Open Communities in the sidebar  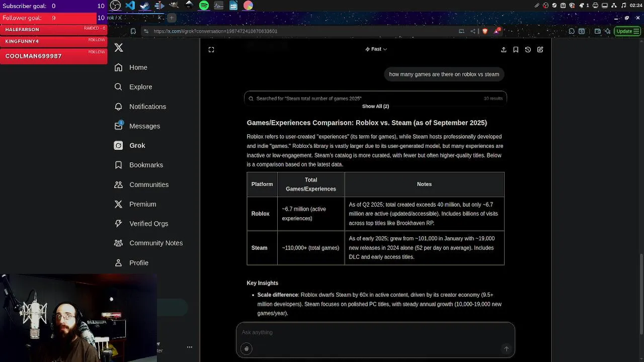pyautogui.click(x=141, y=185)
